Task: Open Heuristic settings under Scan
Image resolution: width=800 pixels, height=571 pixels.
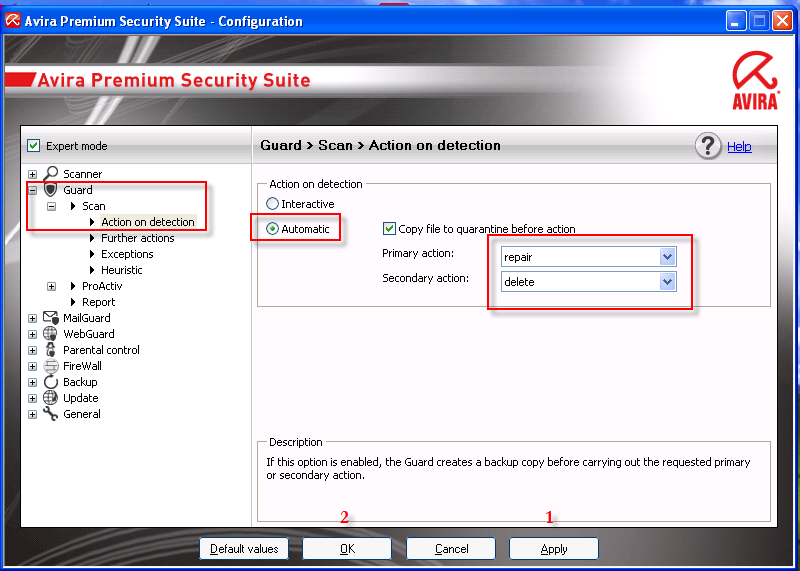Action: (121, 270)
